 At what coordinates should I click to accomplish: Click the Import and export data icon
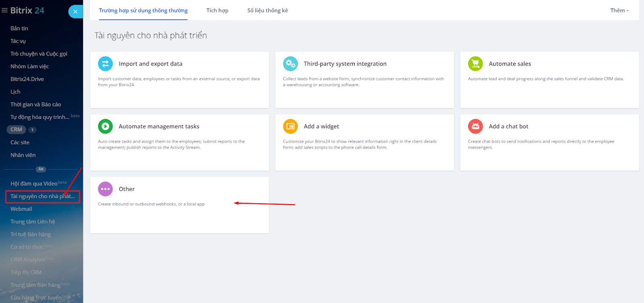[x=105, y=63]
